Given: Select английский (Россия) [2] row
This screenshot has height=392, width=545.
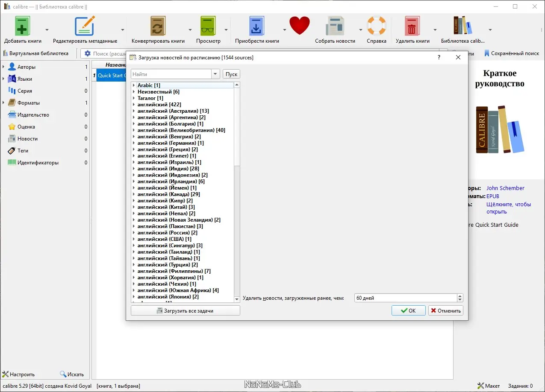Looking at the screenshot, I should (x=168, y=233).
